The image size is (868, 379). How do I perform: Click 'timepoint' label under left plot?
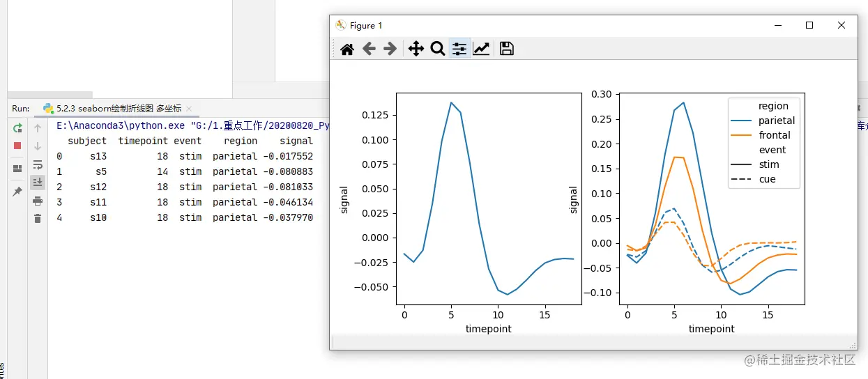point(488,329)
